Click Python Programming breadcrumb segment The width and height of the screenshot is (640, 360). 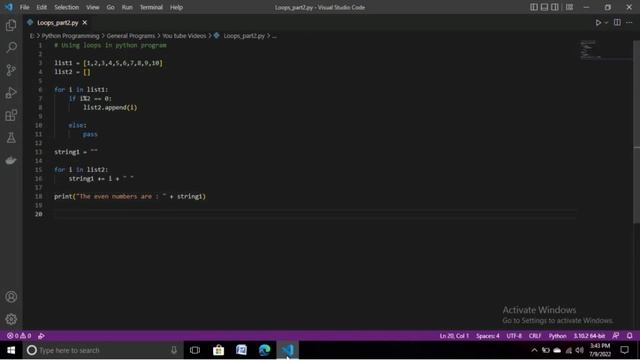(70, 36)
